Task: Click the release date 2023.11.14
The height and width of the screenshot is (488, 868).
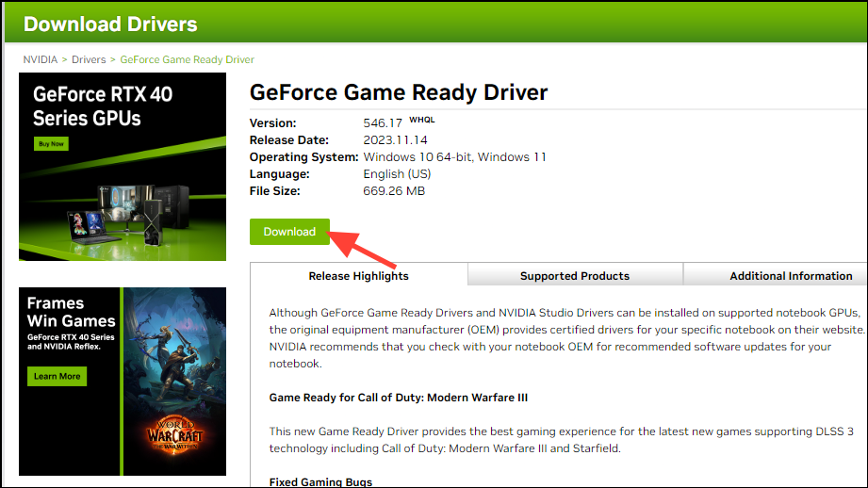Action: point(395,140)
